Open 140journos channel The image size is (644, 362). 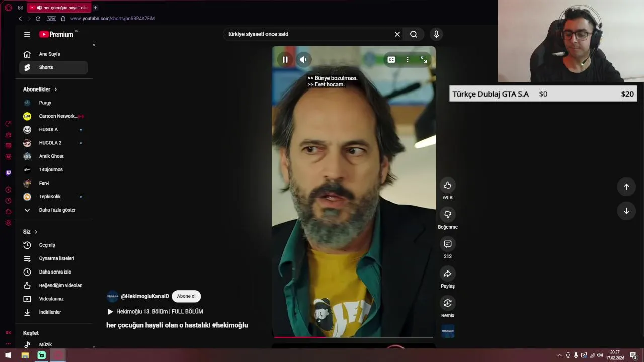pyautogui.click(x=53, y=170)
